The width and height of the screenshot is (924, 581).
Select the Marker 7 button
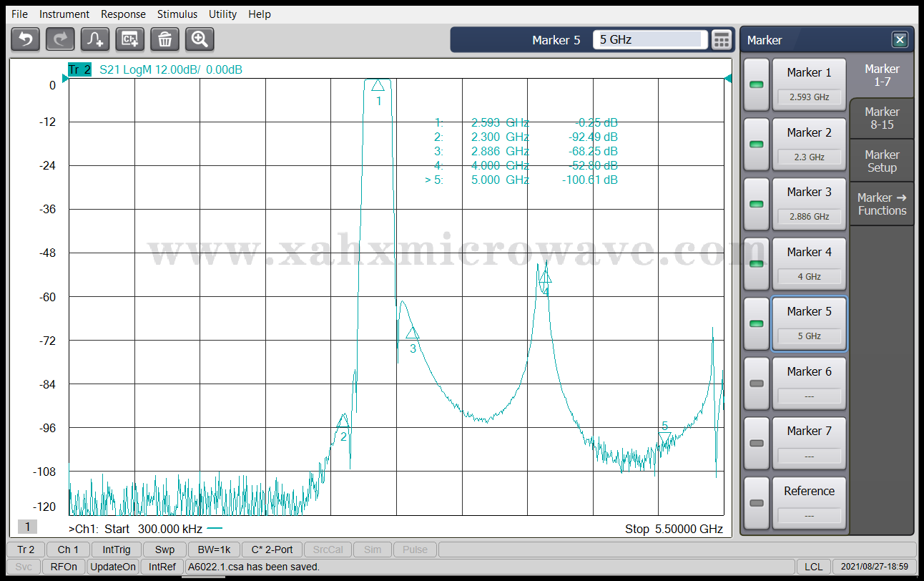click(x=809, y=443)
